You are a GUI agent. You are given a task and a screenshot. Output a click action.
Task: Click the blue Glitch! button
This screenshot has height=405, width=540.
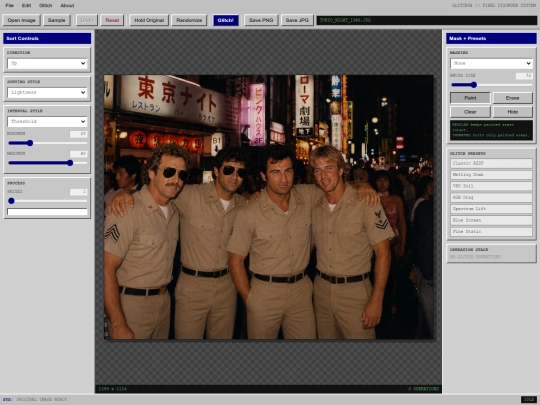click(226, 20)
